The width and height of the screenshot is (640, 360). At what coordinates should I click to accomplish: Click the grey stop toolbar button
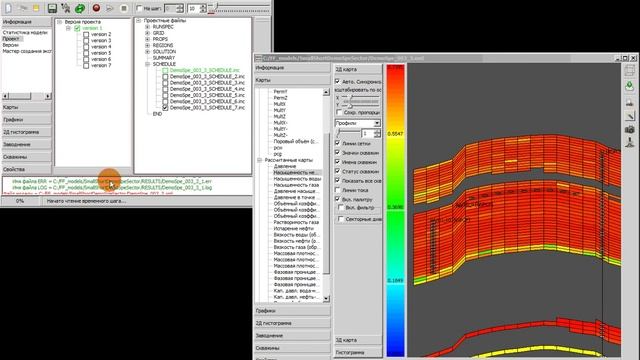(124, 8)
